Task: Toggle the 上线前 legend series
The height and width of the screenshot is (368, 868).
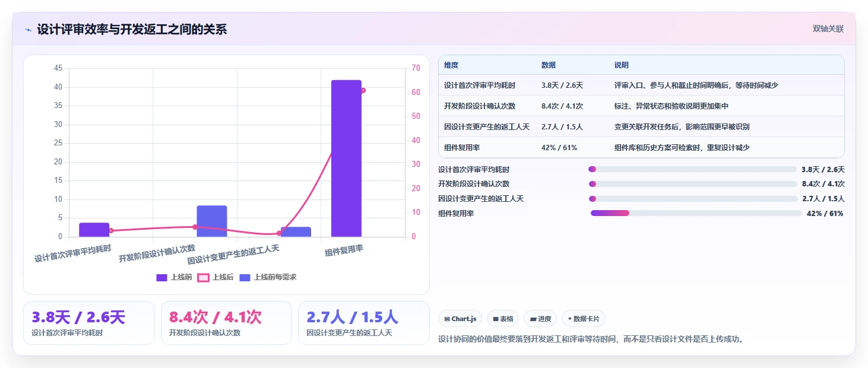Action: [x=174, y=277]
